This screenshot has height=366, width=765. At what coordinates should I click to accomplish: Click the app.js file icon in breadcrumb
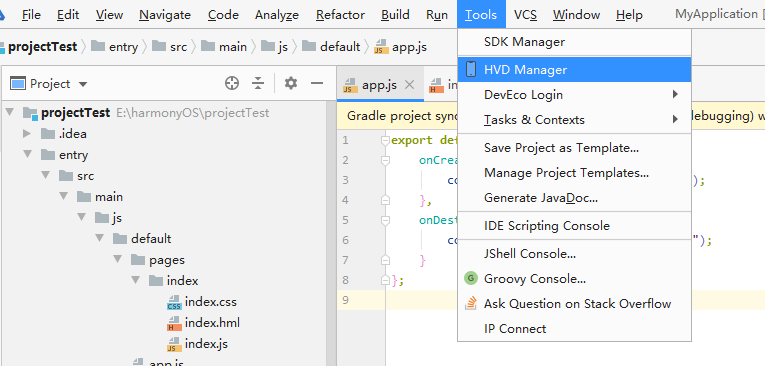tap(382, 47)
